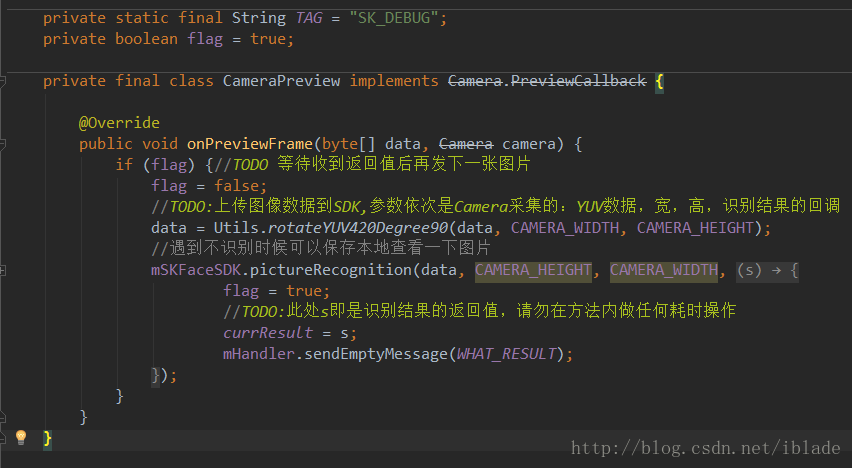
Task: Click the TODO comment 此处s即是识别结果的返回值
Action: [x=479, y=311]
